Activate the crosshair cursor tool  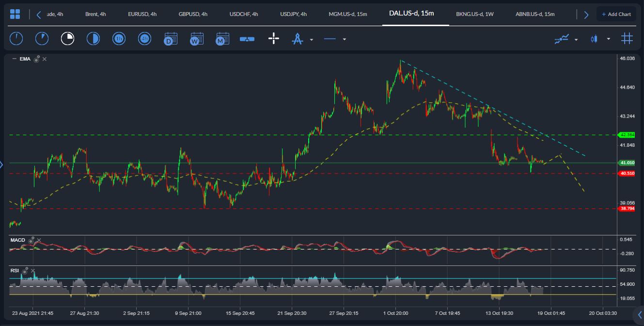click(274, 39)
